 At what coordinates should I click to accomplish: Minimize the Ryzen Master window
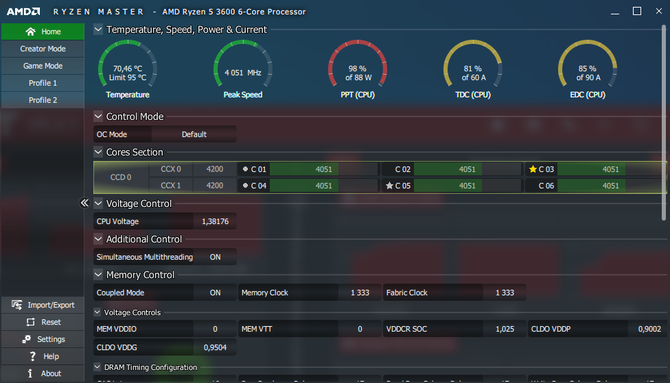(x=615, y=13)
